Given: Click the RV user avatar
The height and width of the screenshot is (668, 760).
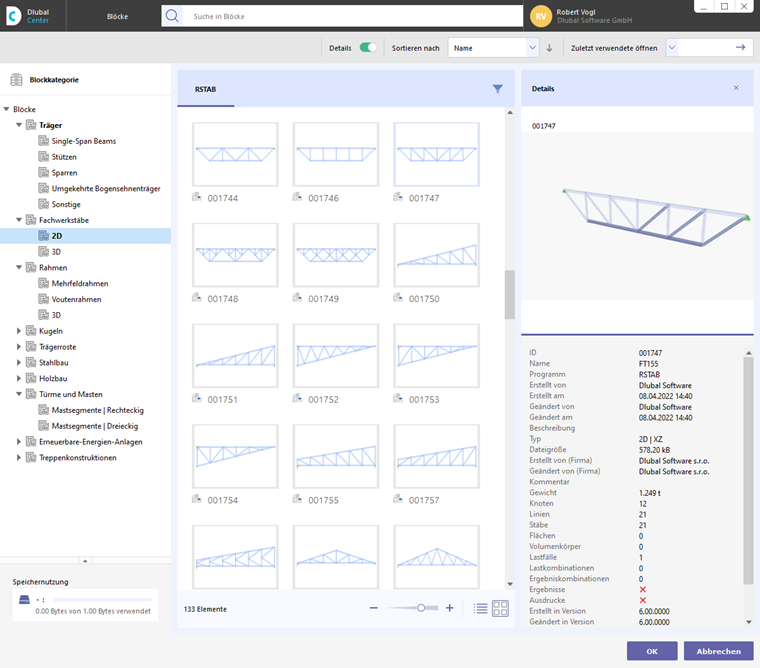Looking at the screenshot, I should (541, 16).
